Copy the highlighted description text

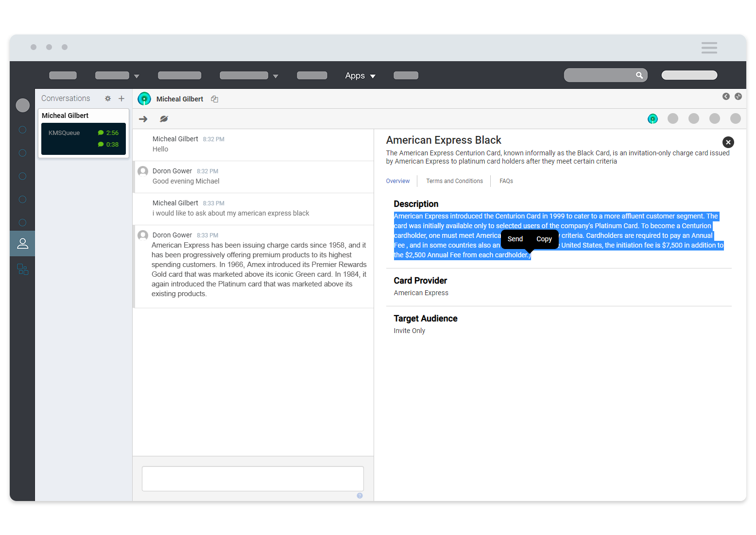point(544,239)
